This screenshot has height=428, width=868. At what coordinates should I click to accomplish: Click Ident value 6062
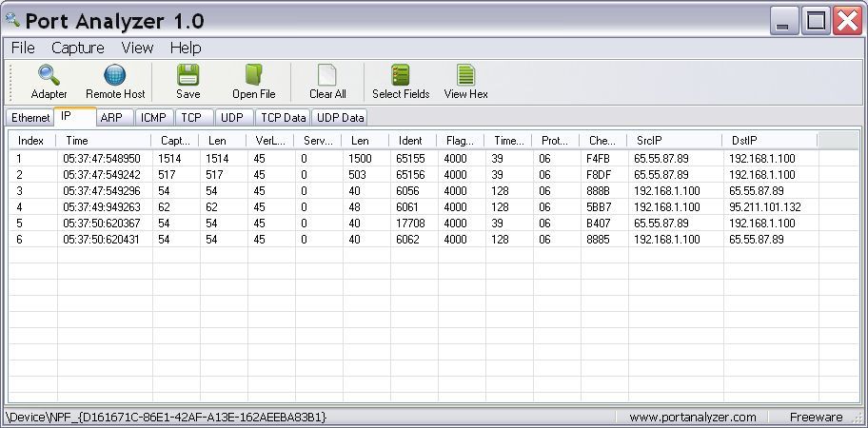pos(407,240)
